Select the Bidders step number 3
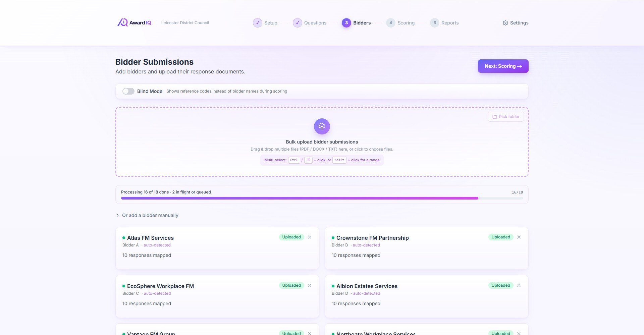 coord(346,23)
